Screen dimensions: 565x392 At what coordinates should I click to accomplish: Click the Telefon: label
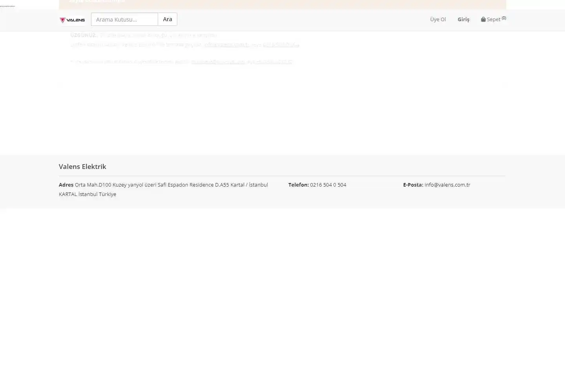click(x=299, y=185)
